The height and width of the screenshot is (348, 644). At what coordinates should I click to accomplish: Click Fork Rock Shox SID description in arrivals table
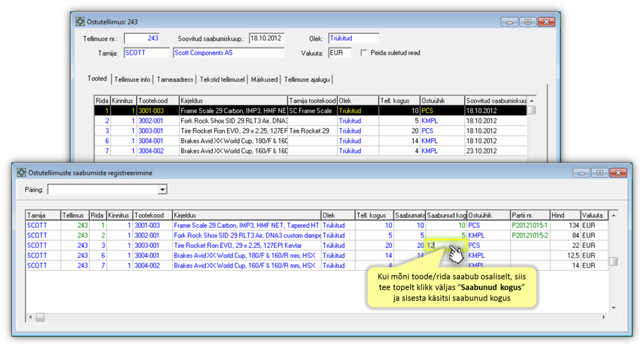[247, 235]
